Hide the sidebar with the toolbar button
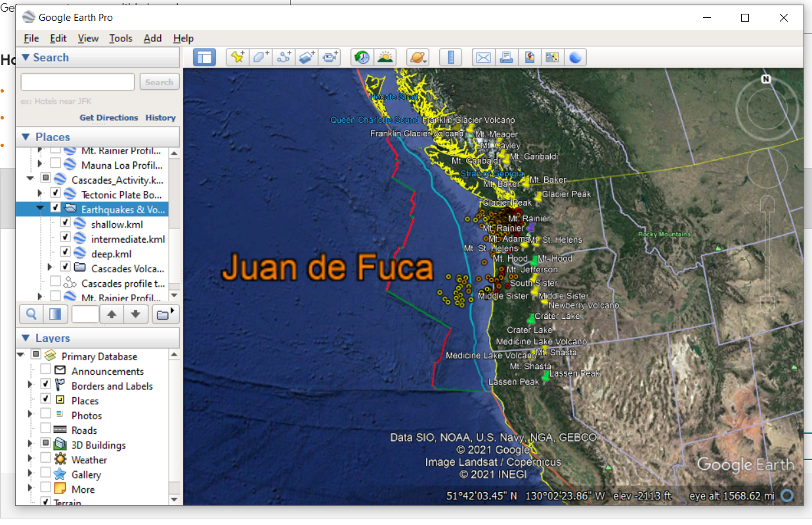The width and height of the screenshot is (812, 525). click(x=204, y=57)
